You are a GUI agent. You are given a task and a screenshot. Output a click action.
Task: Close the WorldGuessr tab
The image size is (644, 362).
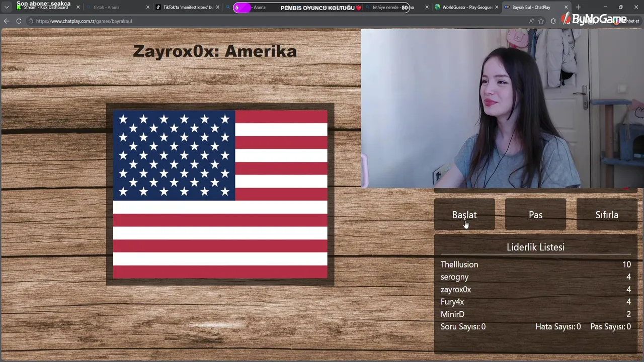(x=497, y=8)
